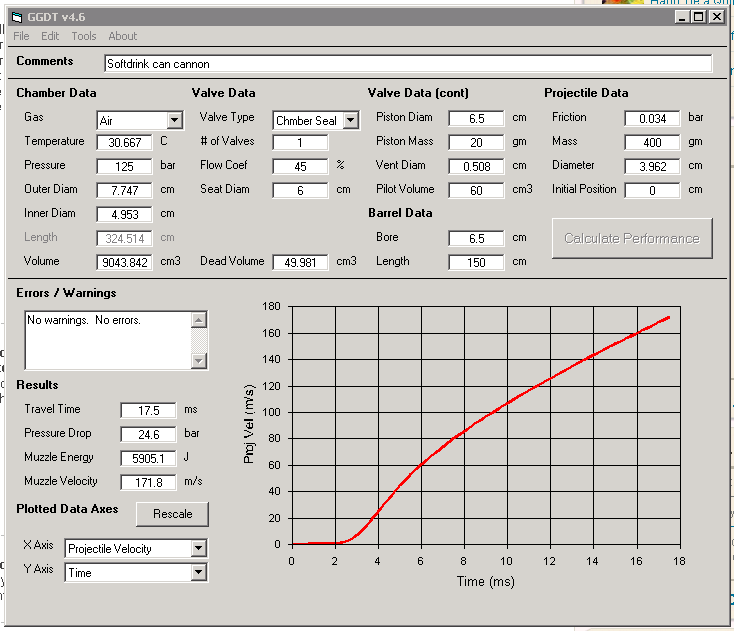Click the Flow Coef input box
Image resolution: width=734 pixels, height=631 pixels.
pos(300,166)
